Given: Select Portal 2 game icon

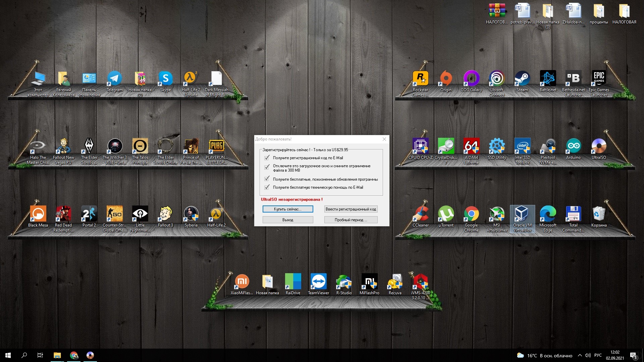Looking at the screenshot, I should pyautogui.click(x=89, y=217).
